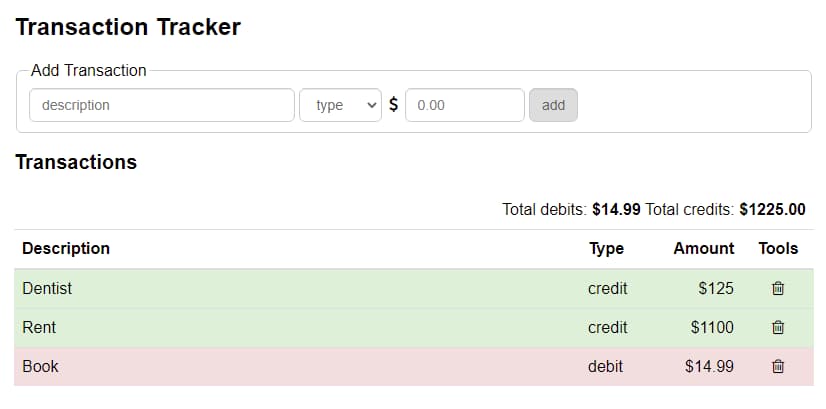Click the add button
Viewport: 826px width, 409px height.
553,105
